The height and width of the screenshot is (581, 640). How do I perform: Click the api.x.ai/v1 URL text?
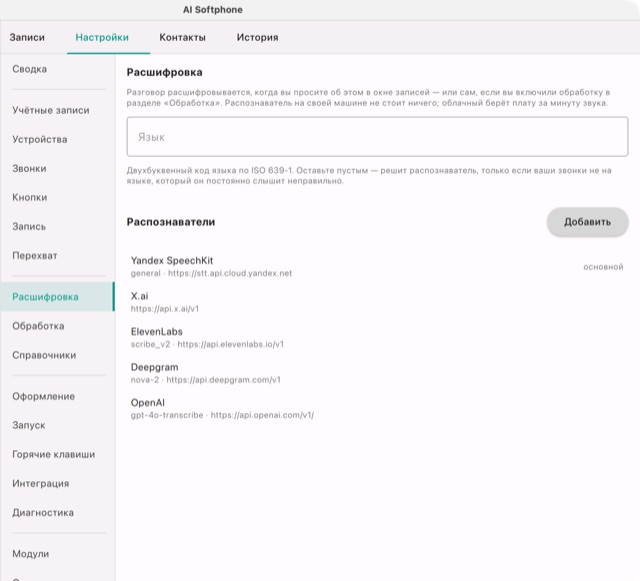click(165, 309)
